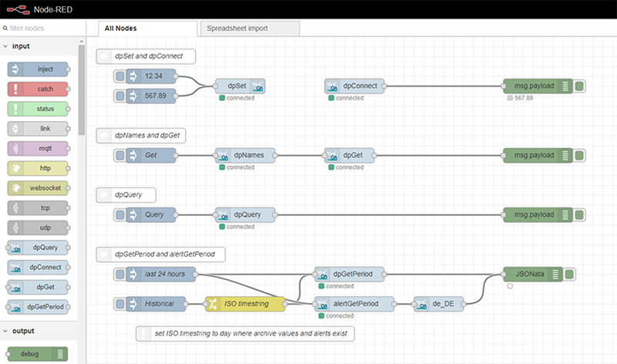The image size is (617, 364).
Task: Switch to the Spreadsheet import tab
Action: tap(249, 28)
